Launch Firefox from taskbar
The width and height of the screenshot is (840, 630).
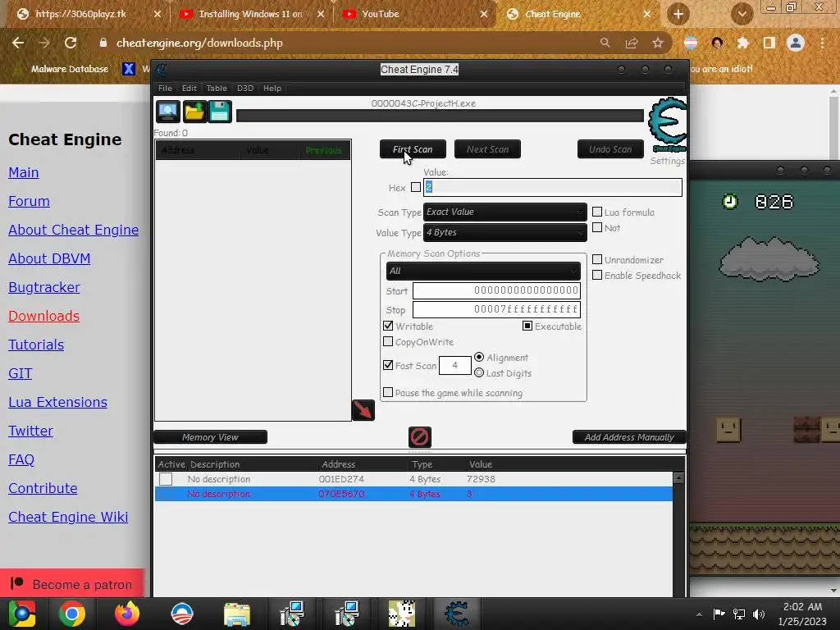click(127, 614)
